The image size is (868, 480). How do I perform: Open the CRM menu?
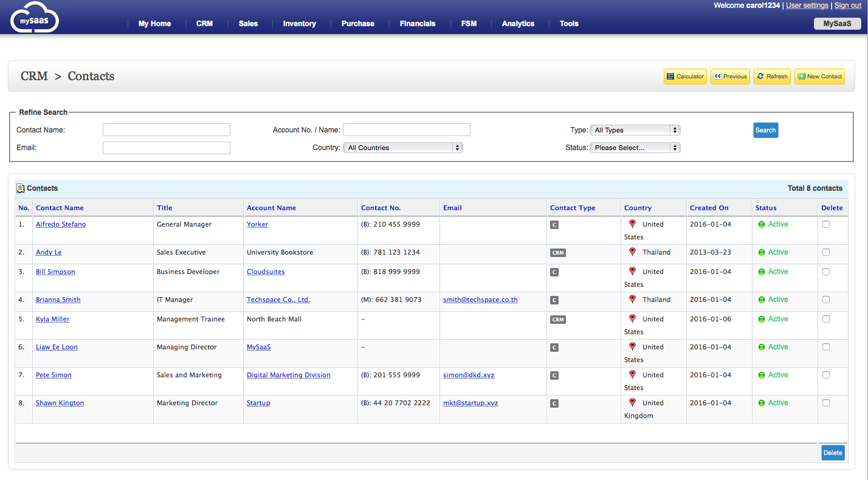point(204,24)
